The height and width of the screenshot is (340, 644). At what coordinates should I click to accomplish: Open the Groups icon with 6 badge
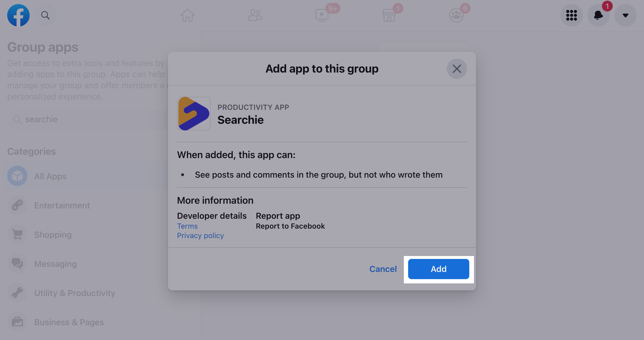pos(456,15)
